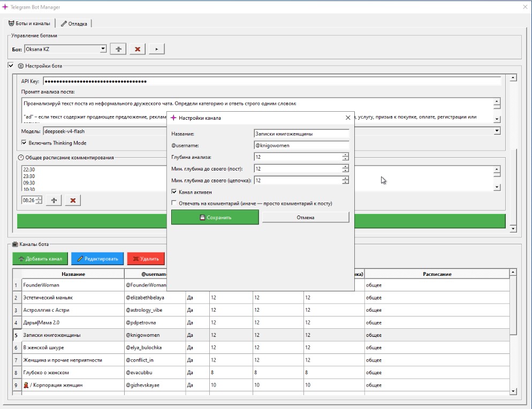Click the add bot plus icon button
The width and height of the screenshot is (532, 409).
(x=118, y=49)
